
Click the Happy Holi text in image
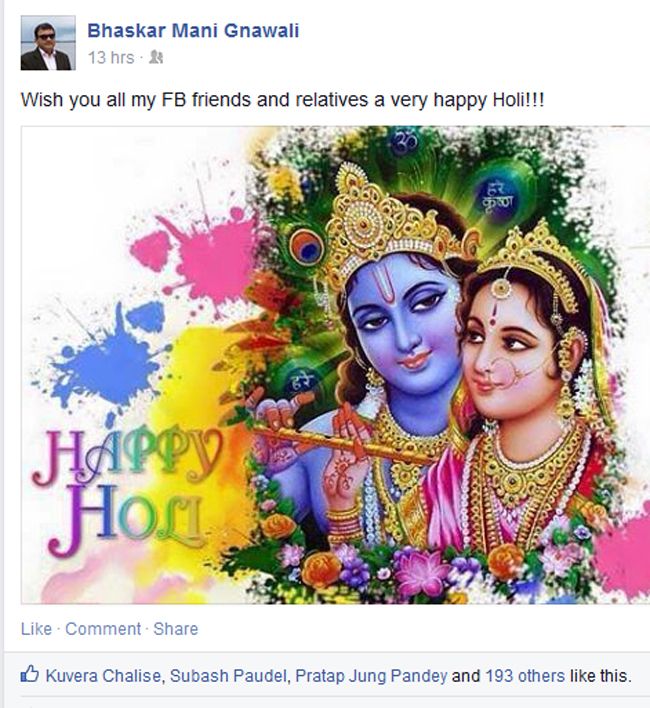[127, 491]
